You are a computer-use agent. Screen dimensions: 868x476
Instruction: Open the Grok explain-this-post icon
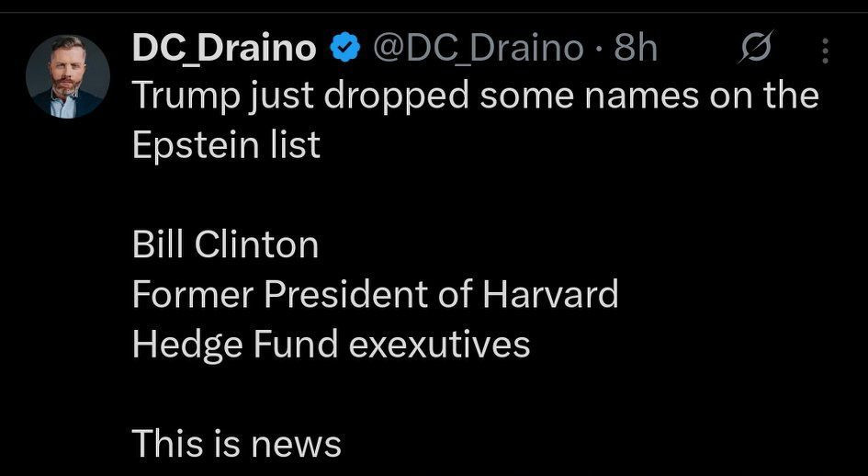755,49
